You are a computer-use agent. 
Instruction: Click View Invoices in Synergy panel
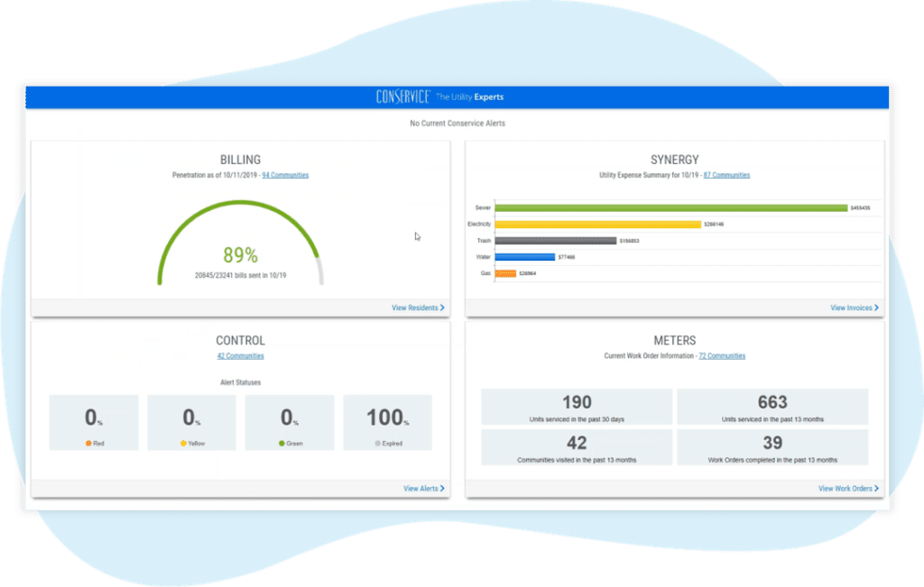[854, 307]
